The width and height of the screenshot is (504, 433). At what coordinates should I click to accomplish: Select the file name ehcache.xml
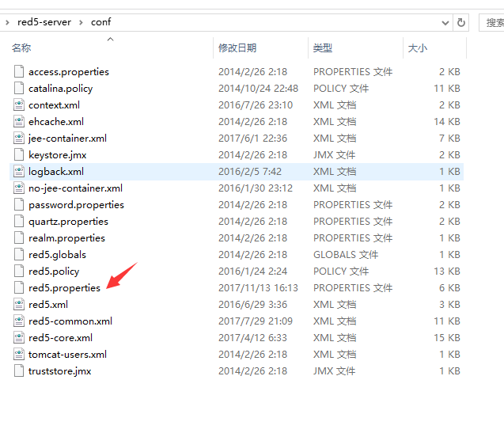click(x=56, y=122)
